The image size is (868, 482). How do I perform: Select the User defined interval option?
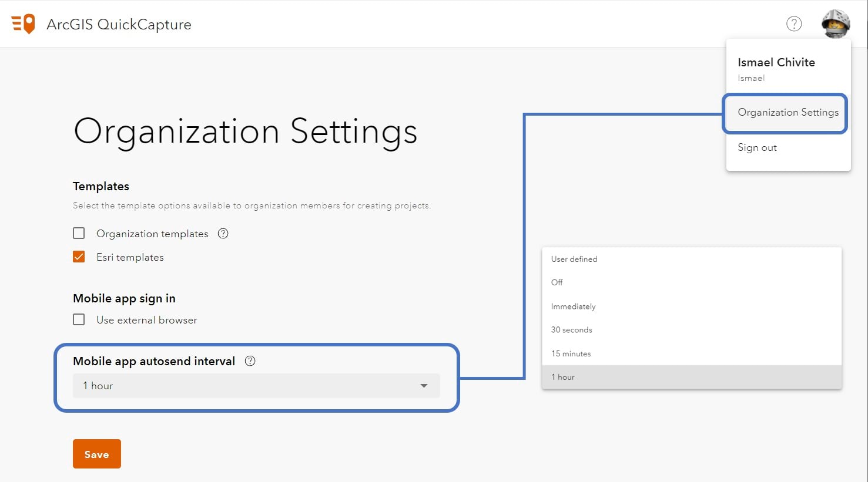point(572,259)
